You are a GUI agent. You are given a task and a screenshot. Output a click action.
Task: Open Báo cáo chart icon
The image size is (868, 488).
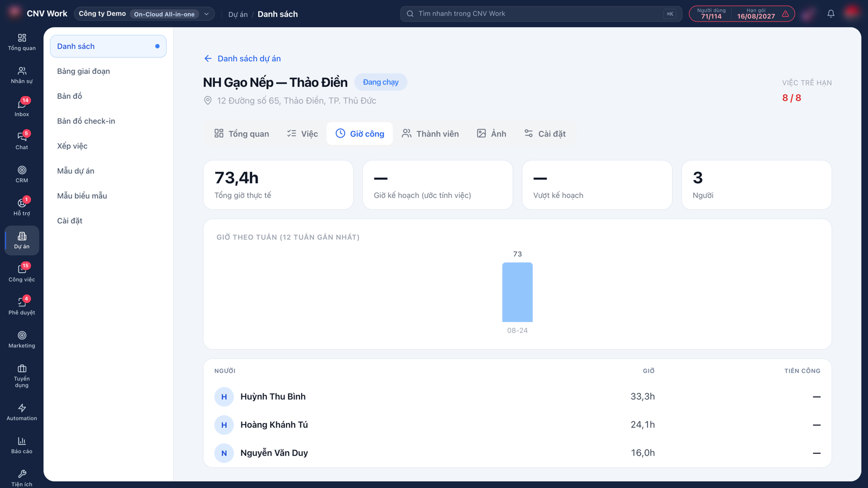pyautogui.click(x=22, y=445)
